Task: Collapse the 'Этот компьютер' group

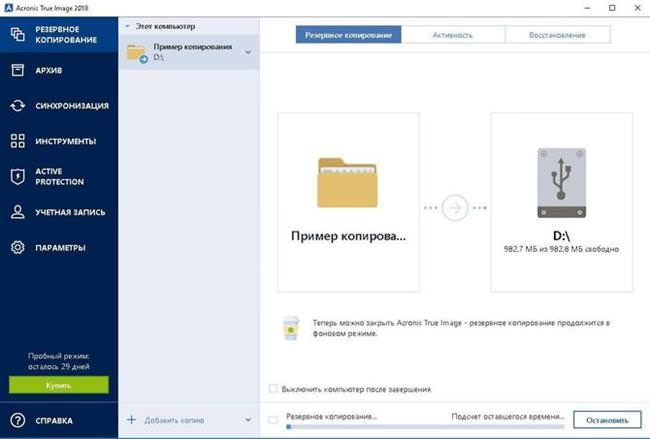Action: (x=128, y=26)
